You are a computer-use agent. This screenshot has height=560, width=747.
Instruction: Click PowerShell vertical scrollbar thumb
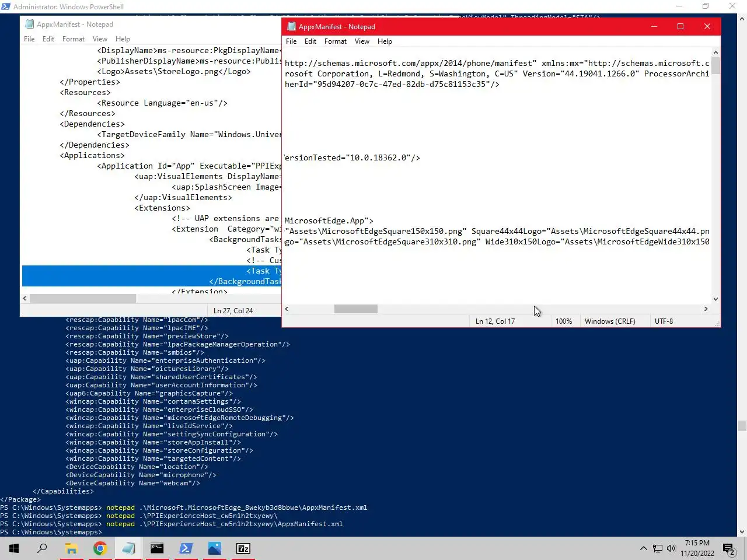pos(742,426)
